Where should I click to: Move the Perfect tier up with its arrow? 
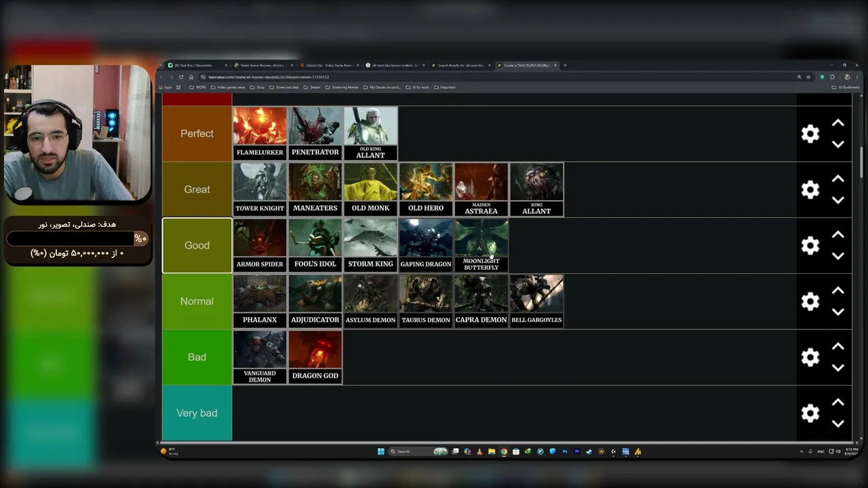click(x=838, y=123)
